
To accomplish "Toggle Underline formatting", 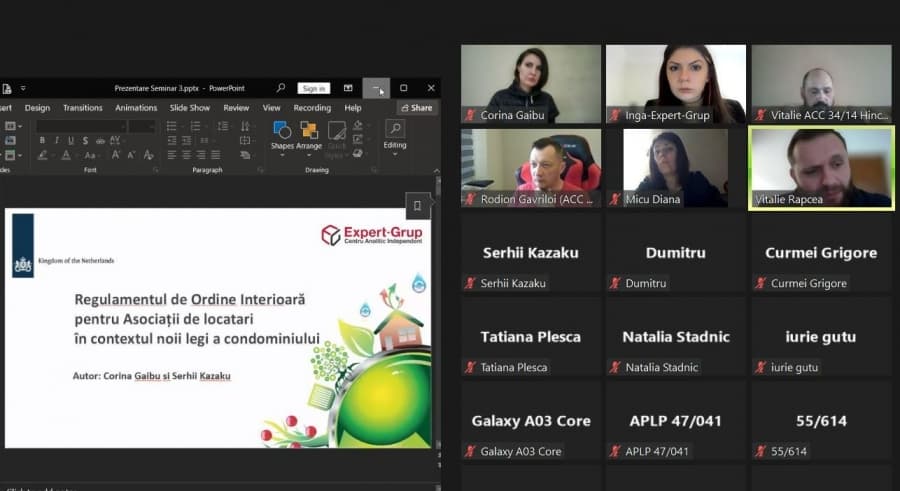I will tap(71, 140).
